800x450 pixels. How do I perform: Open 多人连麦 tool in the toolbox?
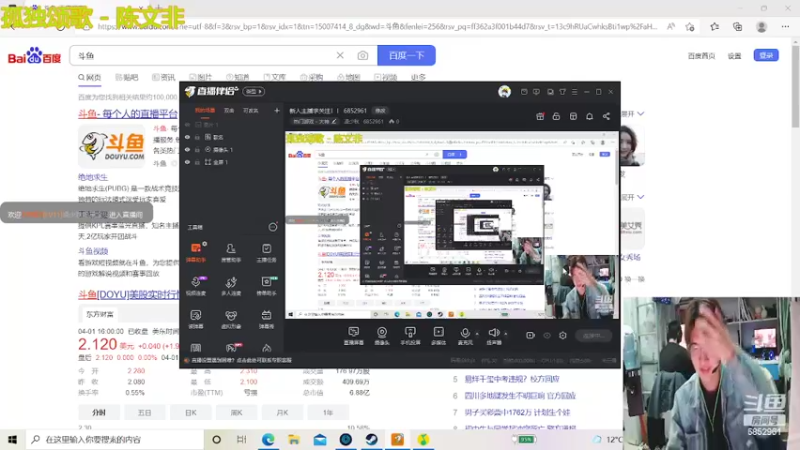click(x=231, y=286)
